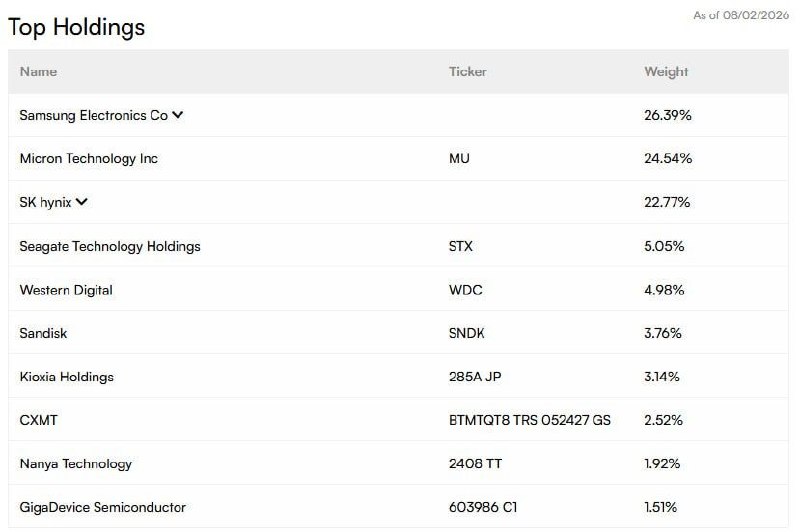Click the Weight column header

click(x=666, y=72)
